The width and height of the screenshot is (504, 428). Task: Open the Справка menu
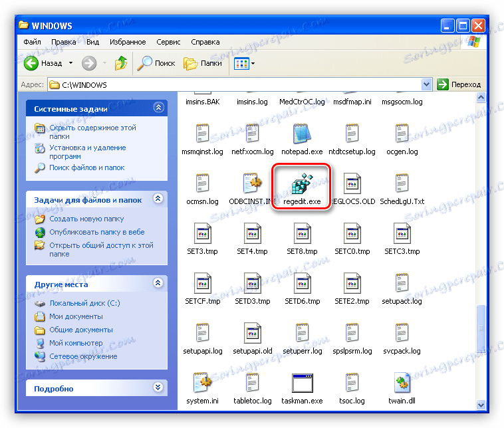pos(205,42)
